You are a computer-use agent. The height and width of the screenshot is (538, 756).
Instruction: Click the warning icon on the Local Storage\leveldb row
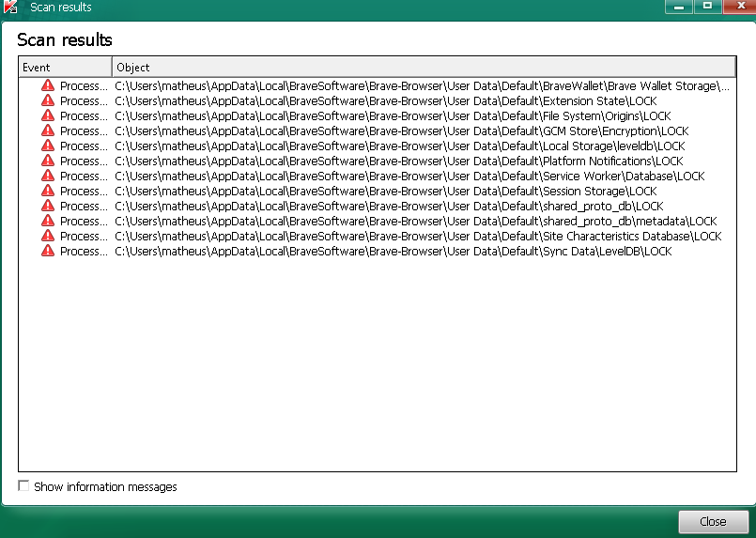point(48,146)
